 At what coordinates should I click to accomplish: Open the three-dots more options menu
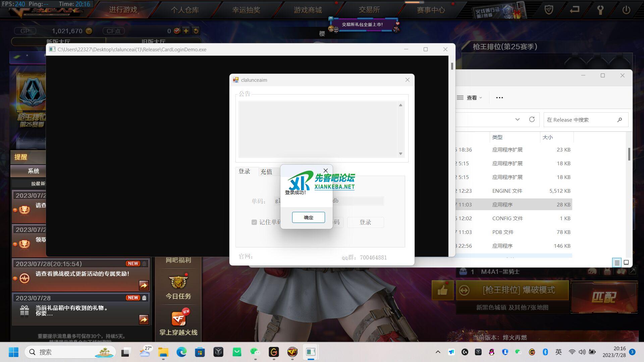(x=499, y=98)
